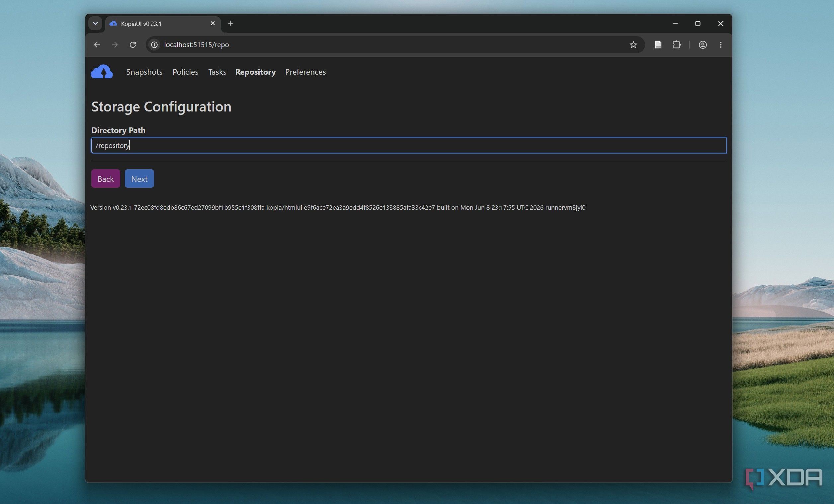The height and width of the screenshot is (504, 834).
Task: Open the browser extensions puzzle icon
Action: [x=676, y=45]
